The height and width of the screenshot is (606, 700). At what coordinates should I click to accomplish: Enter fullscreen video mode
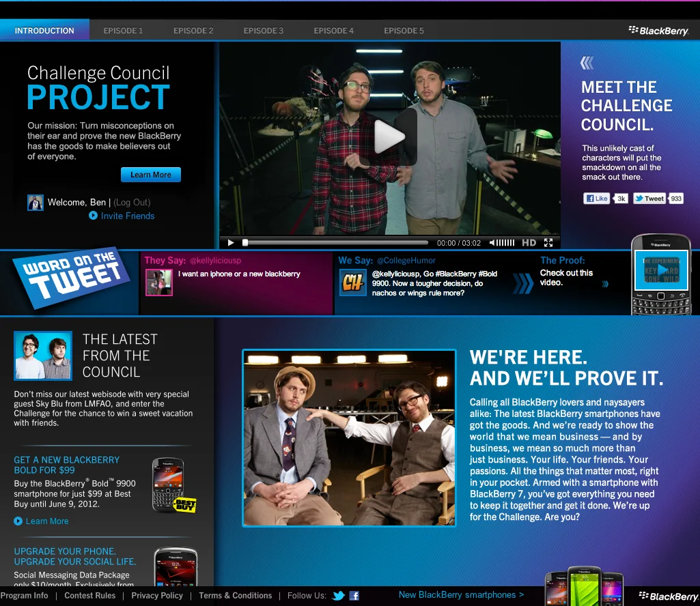pyautogui.click(x=548, y=243)
